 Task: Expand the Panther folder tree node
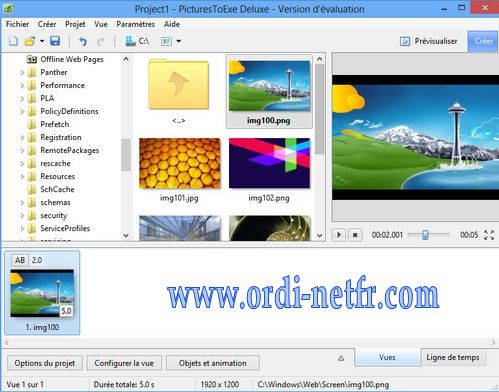[x=22, y=72]
